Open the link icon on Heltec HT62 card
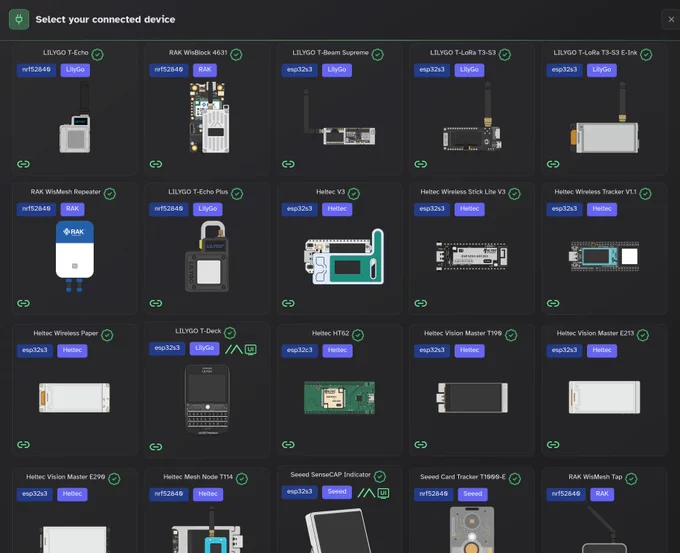The height and width of the screenshot is (553, 680). pos(288,445)
